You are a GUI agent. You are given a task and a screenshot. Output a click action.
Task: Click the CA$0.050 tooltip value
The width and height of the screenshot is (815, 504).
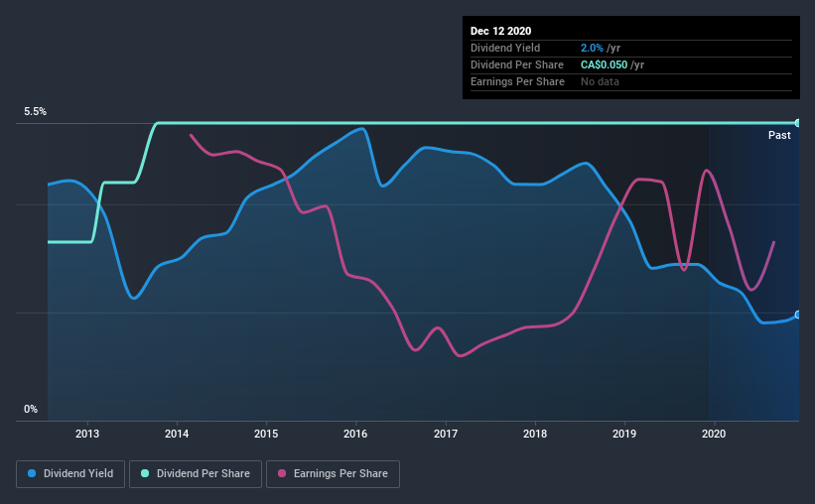pyautogui.click(x=604, y=64)
